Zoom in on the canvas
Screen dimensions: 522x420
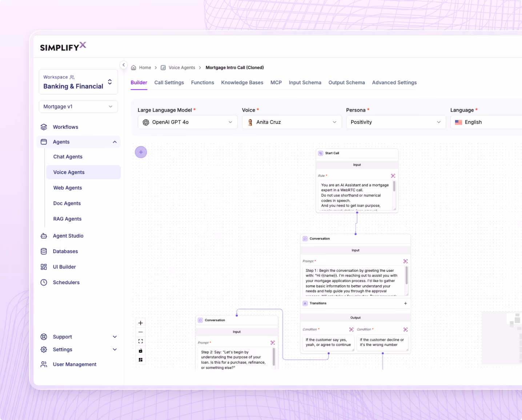(x=141, y=323)
